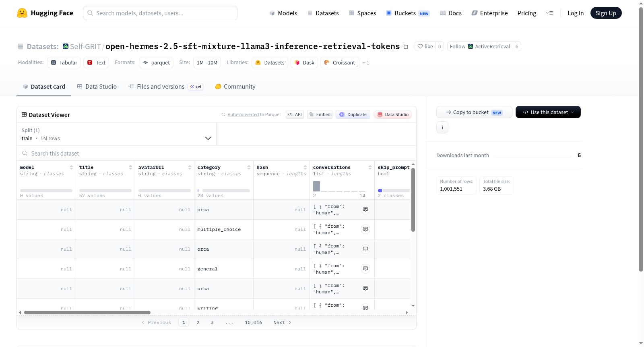Click the table's vertical scrollbar thumb

[413, 200]
